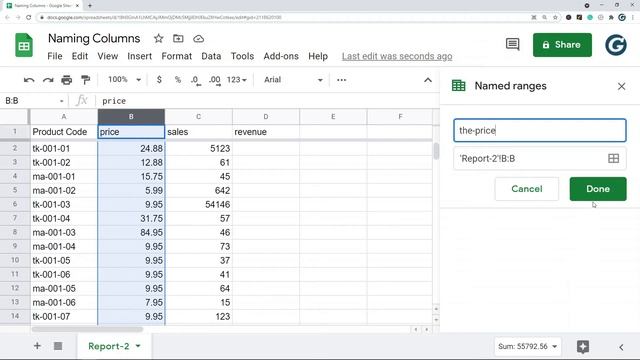Open the View menu
The height and width of the screenshot is (360, 640).
[108, 56]
